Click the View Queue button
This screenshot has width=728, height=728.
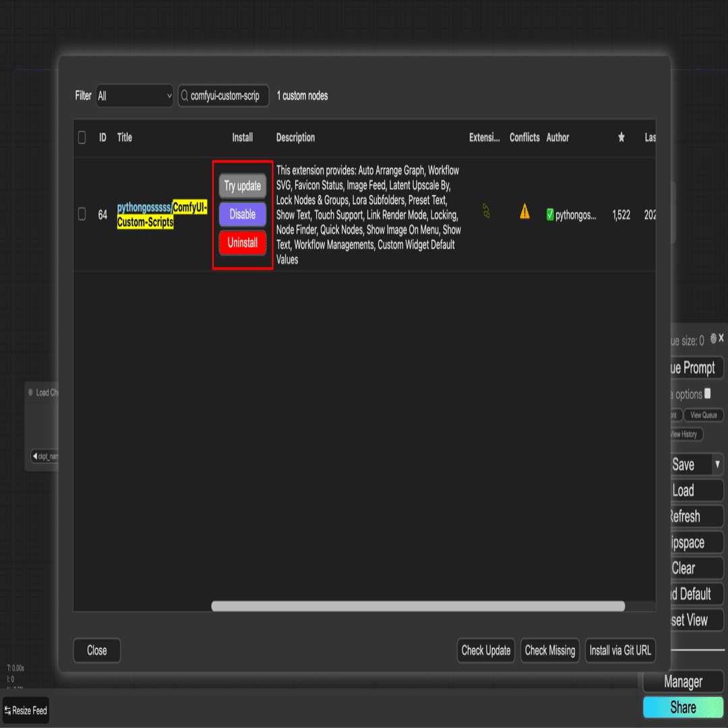pos(703,415)
